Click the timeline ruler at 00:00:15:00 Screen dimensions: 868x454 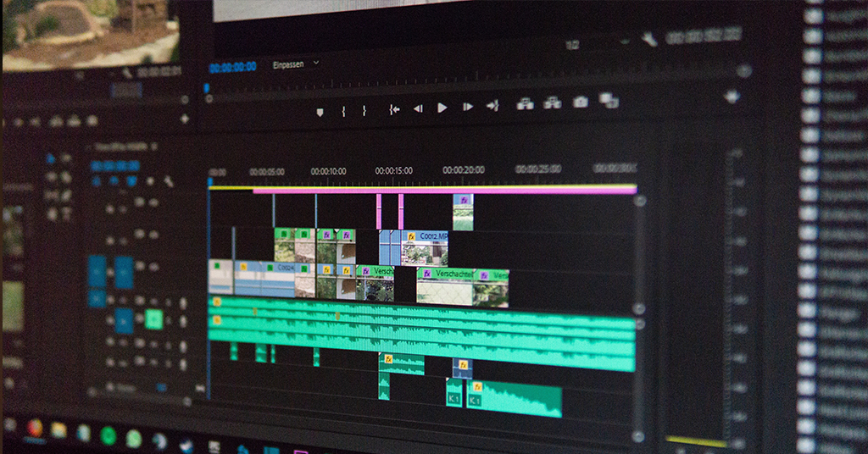coord(393,171)
